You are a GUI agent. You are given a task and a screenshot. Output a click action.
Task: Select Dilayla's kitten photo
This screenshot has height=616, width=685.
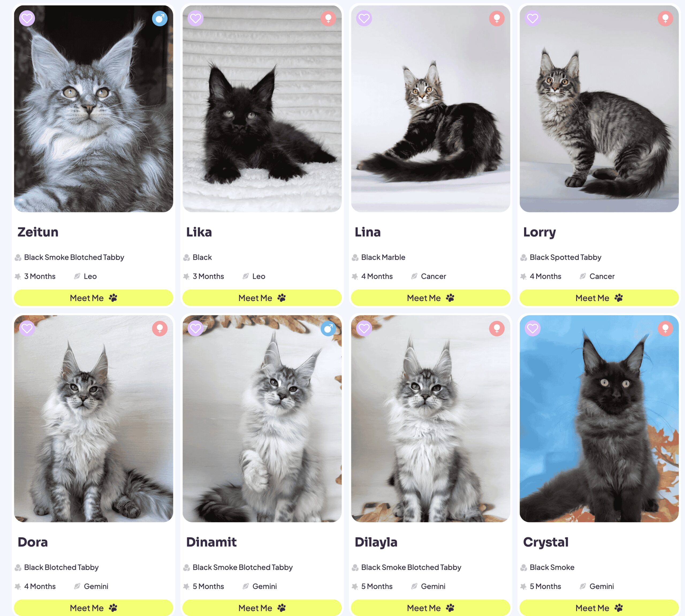click(431, 419)
